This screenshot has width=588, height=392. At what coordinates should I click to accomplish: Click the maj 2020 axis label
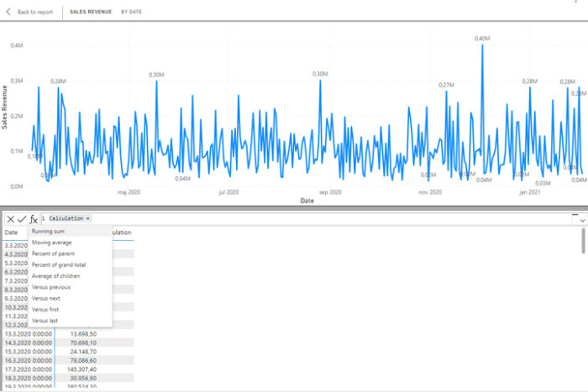(129, 192)
